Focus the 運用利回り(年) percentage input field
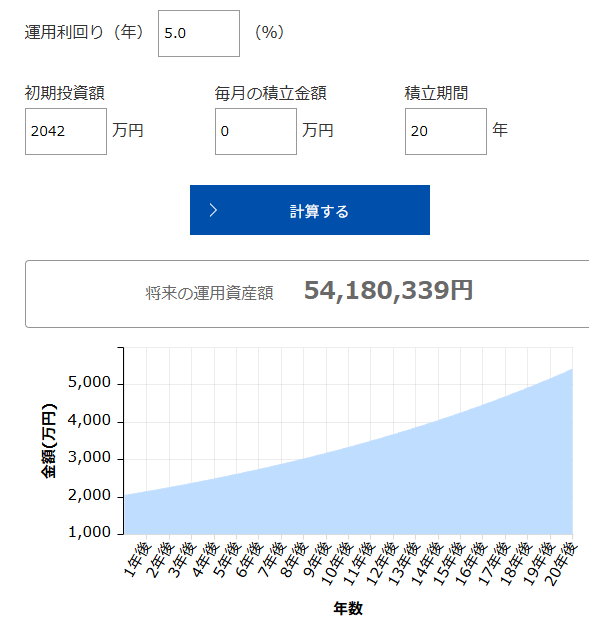Viewport: 589px width, 621px height. tap(199, 33)
